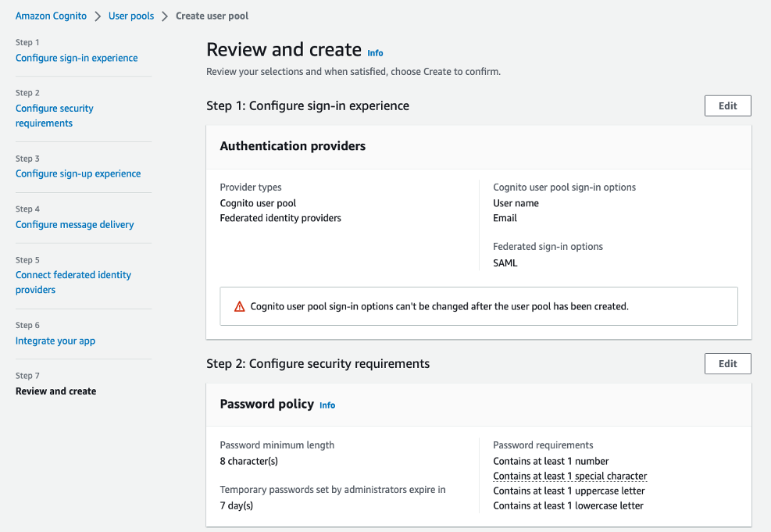Click Create user pool breadcrumb text
771x532 pixels.
click(212, 16)
